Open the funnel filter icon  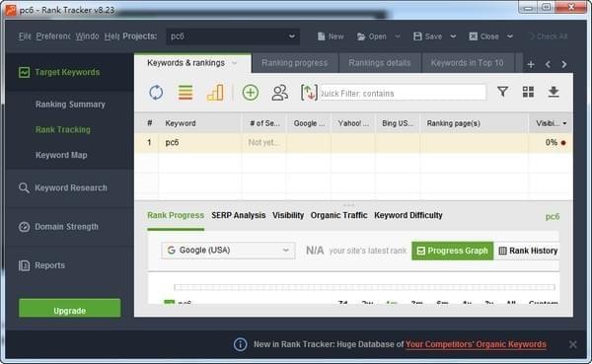click(x=502, y=92)
